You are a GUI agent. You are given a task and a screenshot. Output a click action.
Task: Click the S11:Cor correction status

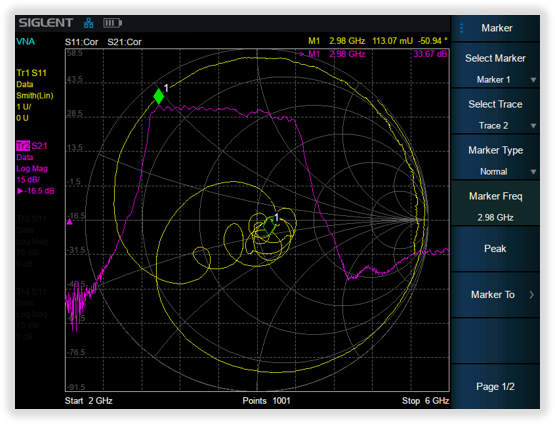pos(81,42)
